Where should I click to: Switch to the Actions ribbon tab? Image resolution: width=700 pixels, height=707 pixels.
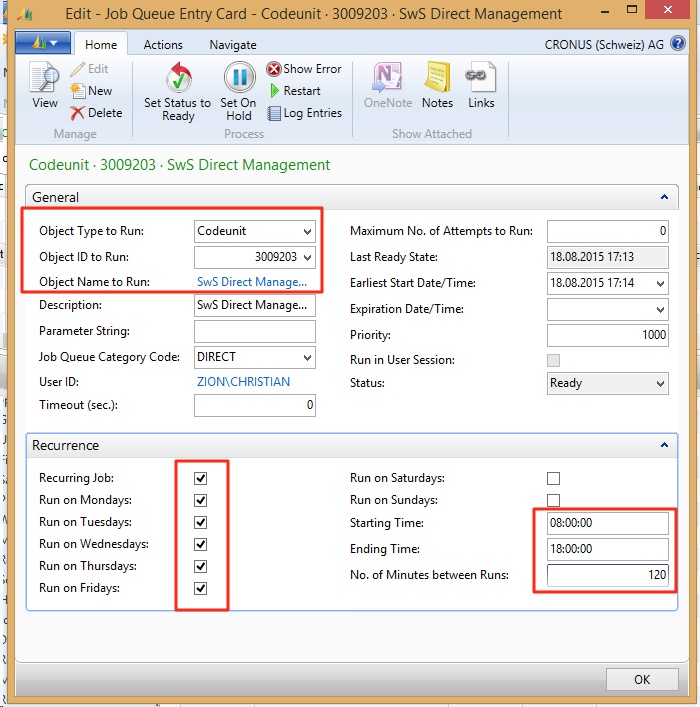[x=163, y=45]
